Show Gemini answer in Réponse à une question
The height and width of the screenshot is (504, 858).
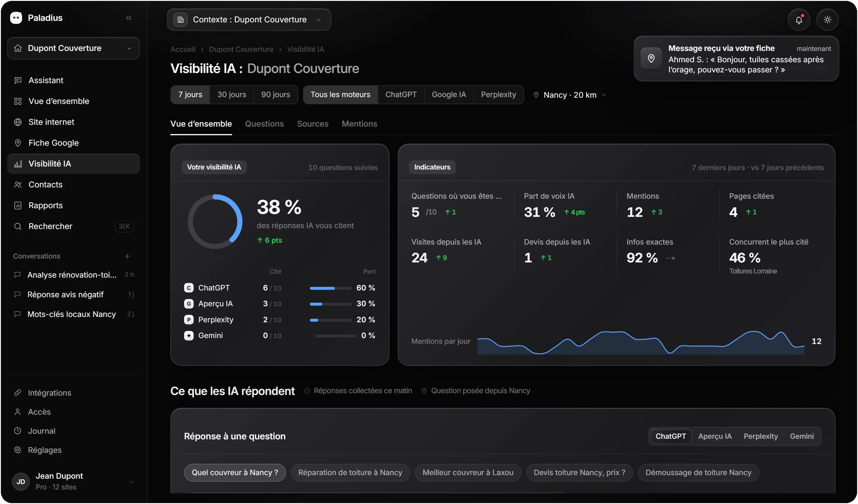pyautogui.click(x=802, y=436)
